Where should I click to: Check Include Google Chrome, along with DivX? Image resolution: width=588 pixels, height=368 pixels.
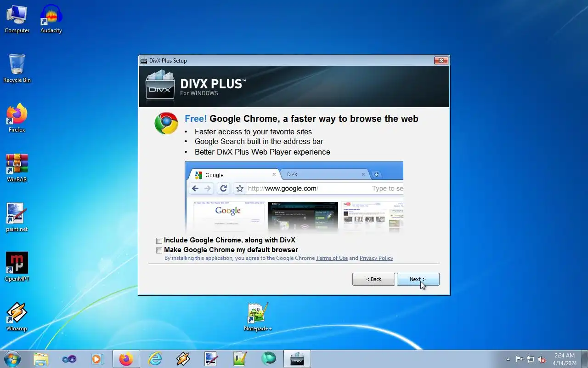pos(159,241)
